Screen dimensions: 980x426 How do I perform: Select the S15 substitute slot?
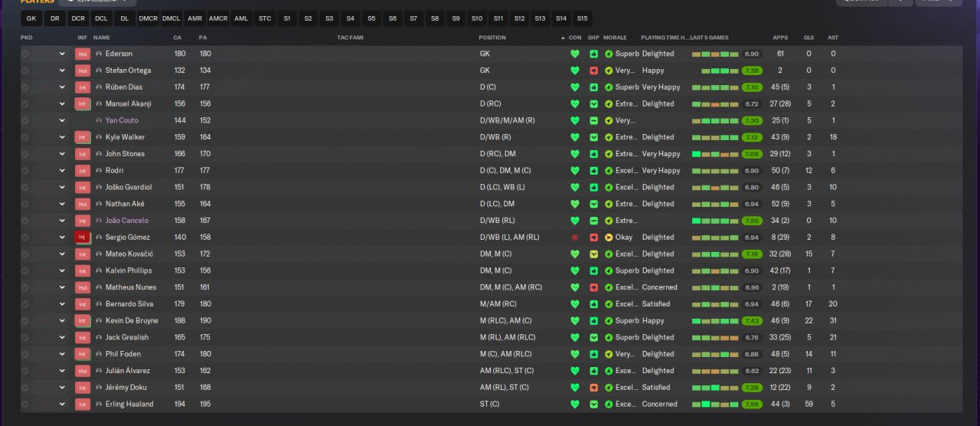point(582,18)
